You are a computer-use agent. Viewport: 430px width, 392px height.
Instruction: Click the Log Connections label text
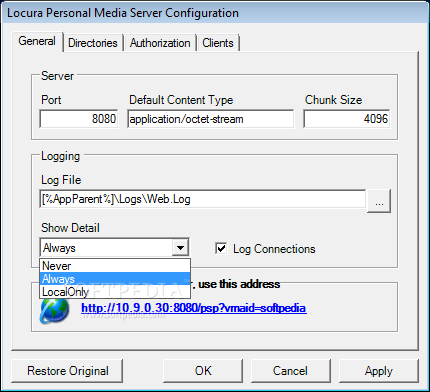click(274, 249)
